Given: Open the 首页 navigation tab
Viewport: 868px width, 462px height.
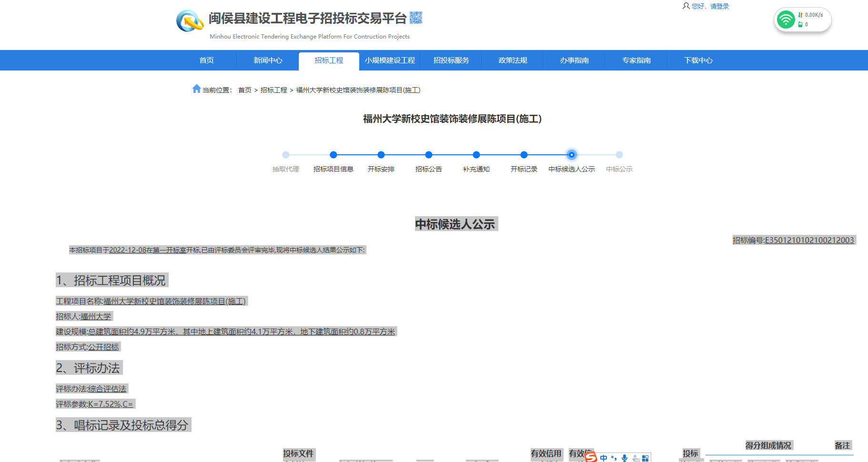Looking at the screenshot, I should [x=206, y=60].
